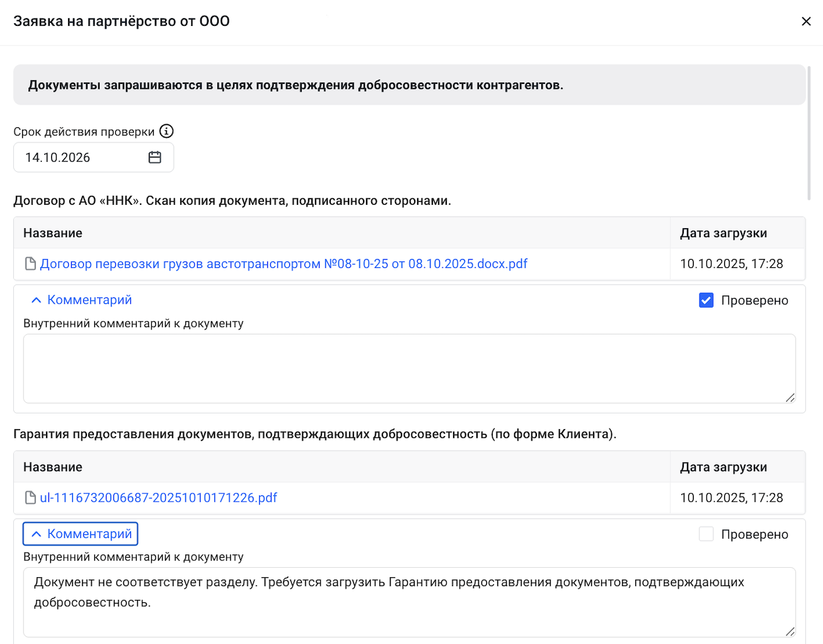This screenshot has width=823, height=644.
Task: Click Дата загрузки header in the guarantee table
Action: point(723,467)
